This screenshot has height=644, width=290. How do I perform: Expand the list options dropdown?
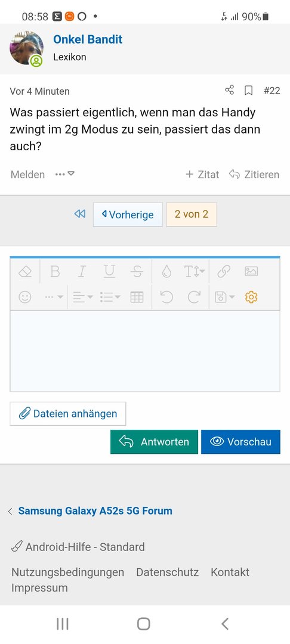110,297
